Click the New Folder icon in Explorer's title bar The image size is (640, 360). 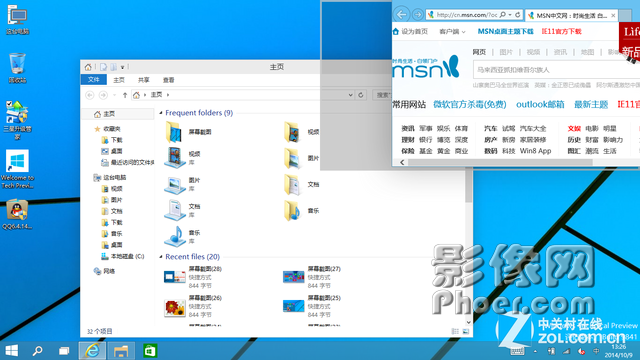pyautogui.click(x=113, y=67)
